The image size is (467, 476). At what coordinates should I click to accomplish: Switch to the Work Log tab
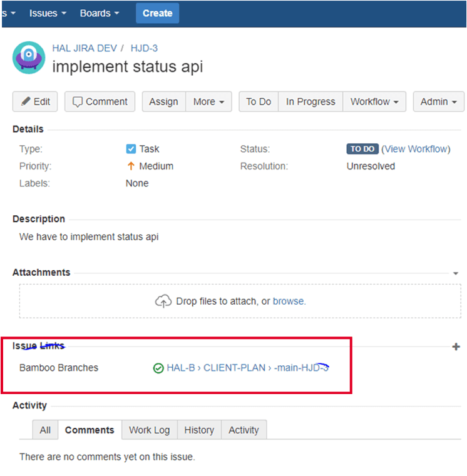coord(150,430)
